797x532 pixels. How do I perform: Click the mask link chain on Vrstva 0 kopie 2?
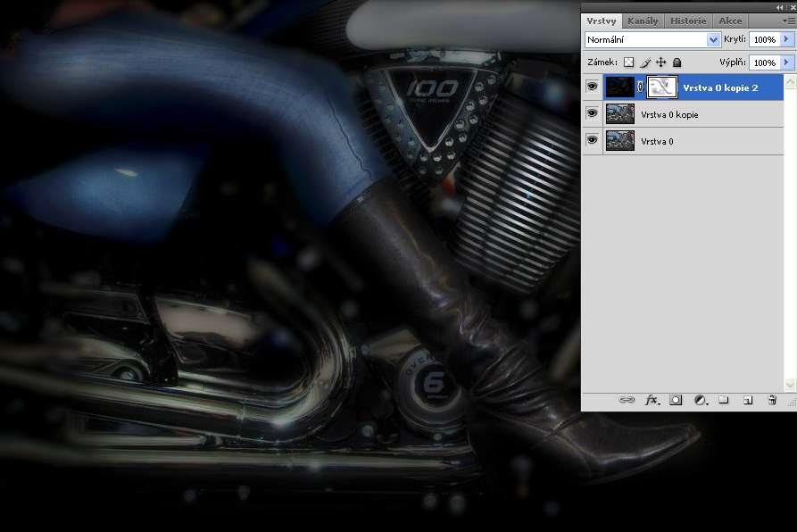point(640,87)
